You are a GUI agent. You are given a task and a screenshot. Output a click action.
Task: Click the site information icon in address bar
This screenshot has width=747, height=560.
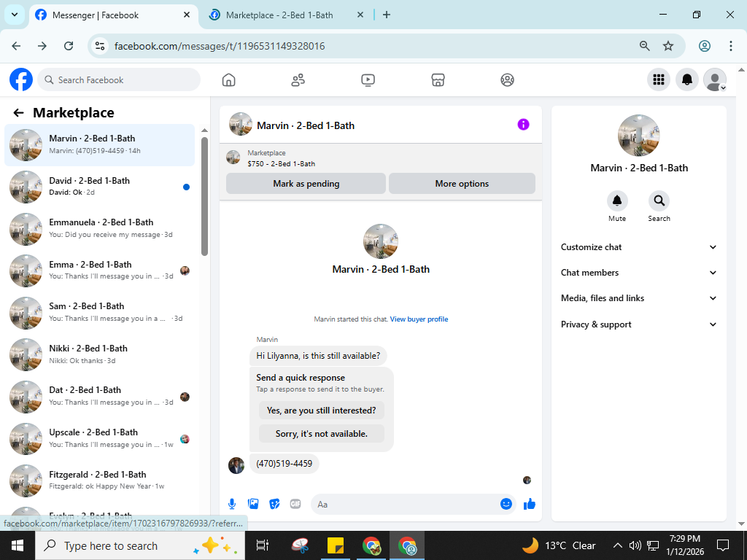pos(99,46)
